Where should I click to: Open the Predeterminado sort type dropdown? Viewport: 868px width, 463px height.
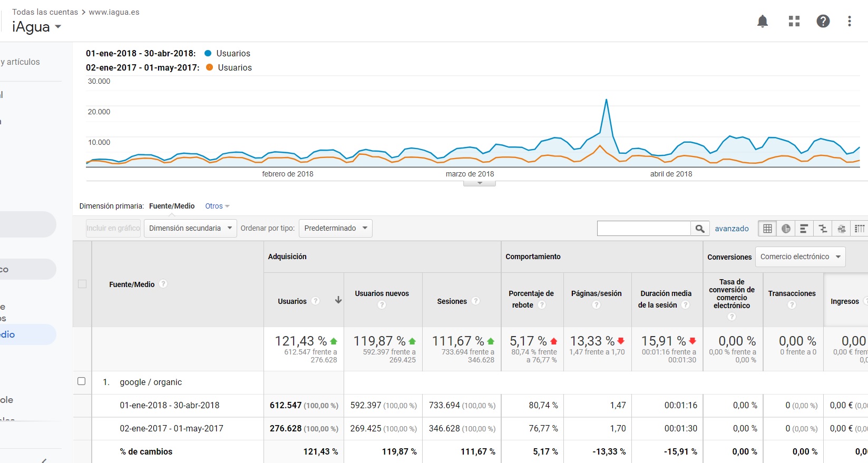coord(336,228)
